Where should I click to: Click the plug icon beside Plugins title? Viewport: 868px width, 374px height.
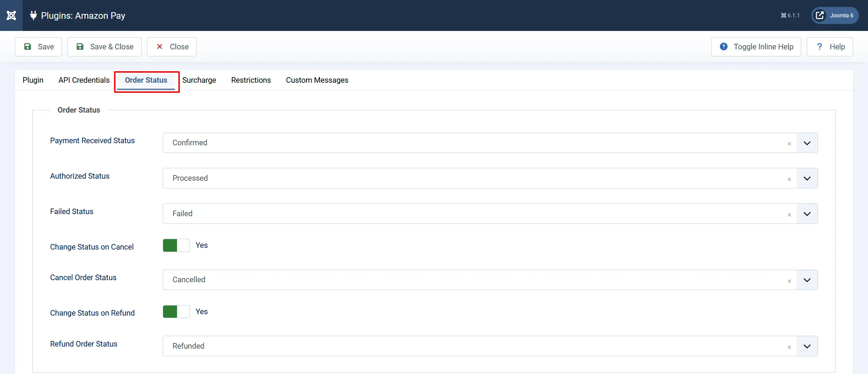pos(33,15)
